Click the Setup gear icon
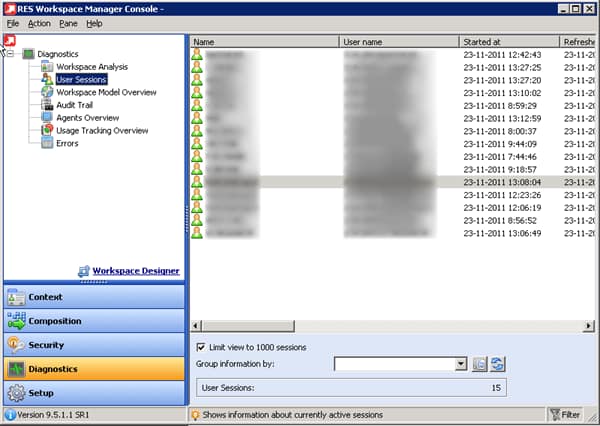600x426 pixels. coord(16,393)
